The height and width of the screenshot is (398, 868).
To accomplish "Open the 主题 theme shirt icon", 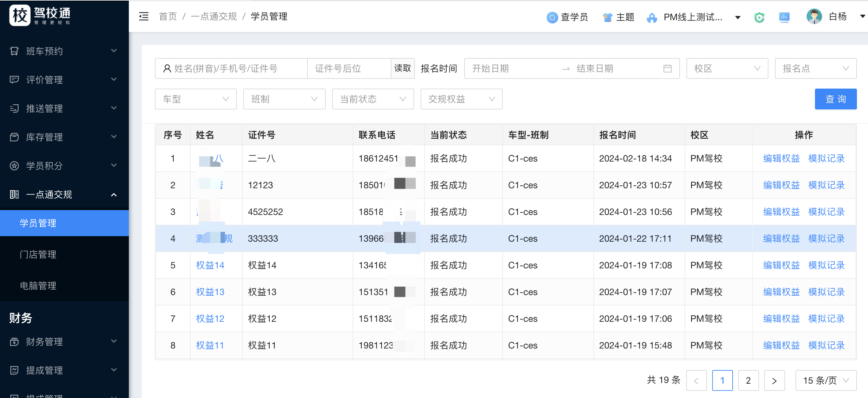I will (x=607, y=17).
